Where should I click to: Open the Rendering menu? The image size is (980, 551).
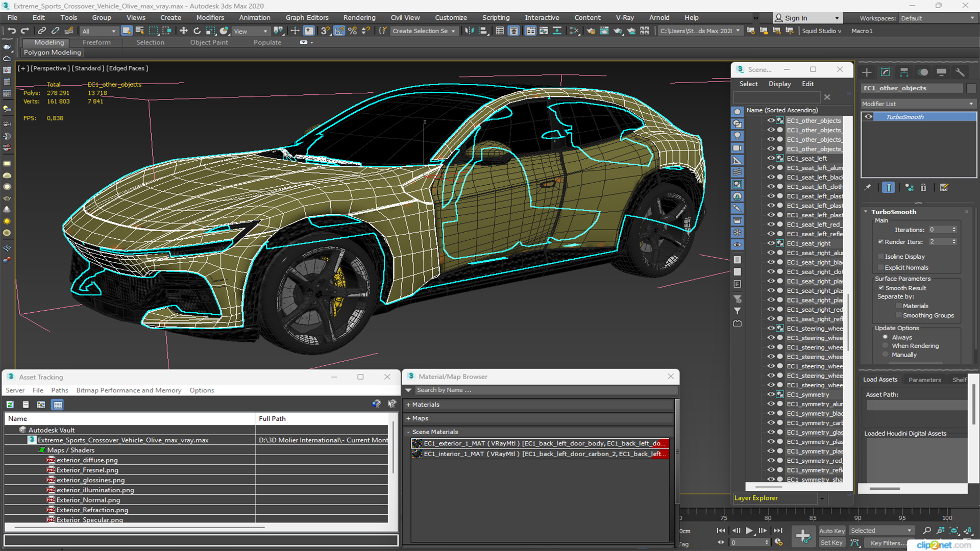[359, 17]
